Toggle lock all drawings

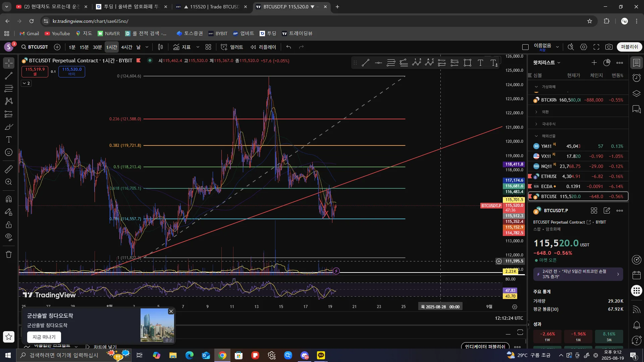(9, 225)
